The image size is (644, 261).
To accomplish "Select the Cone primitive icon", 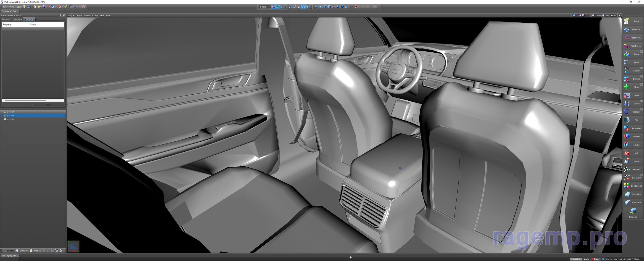I will tap(321, 7).
